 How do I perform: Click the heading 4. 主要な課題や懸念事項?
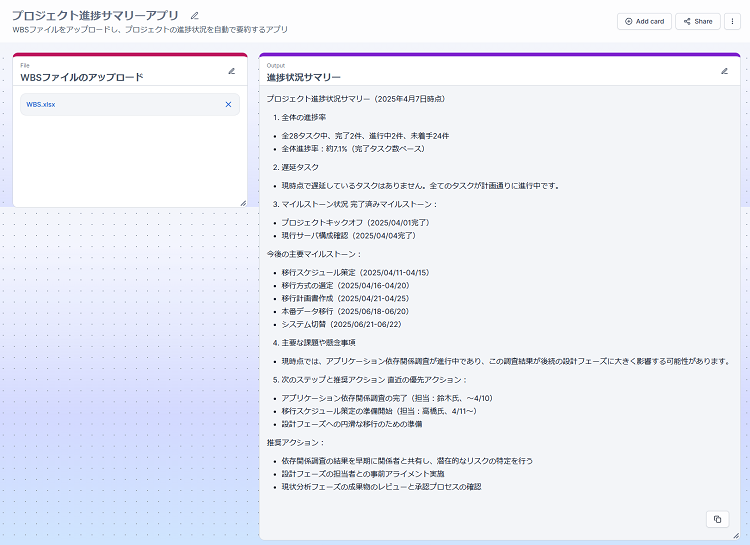coord(314,343)
